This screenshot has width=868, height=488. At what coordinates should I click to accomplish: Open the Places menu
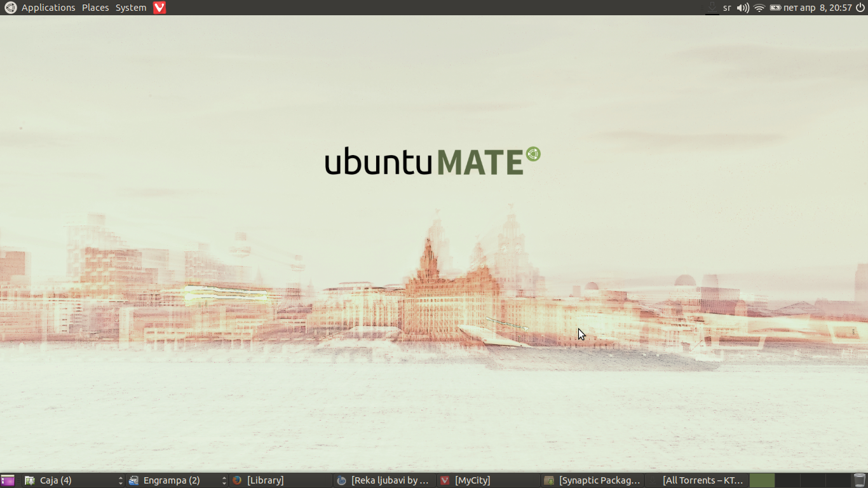click(x=95, y=8)
